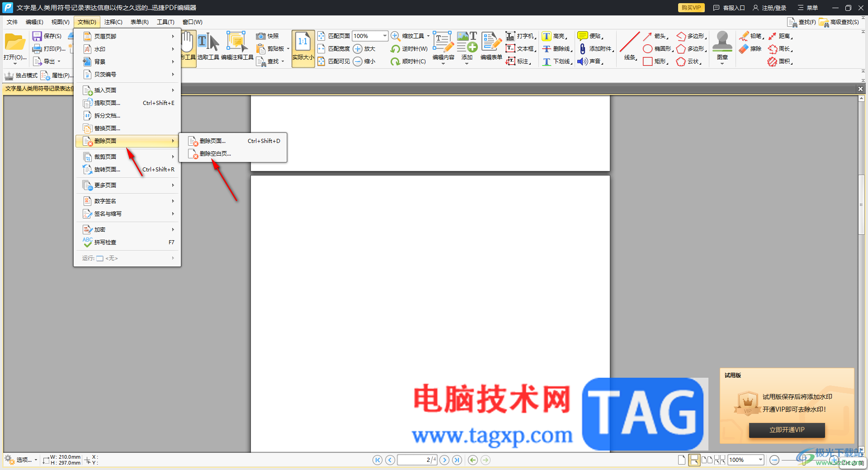Viewport: 868px width, 470px height.
Task: Go to the next page arrow
Action: click(444, 460)
